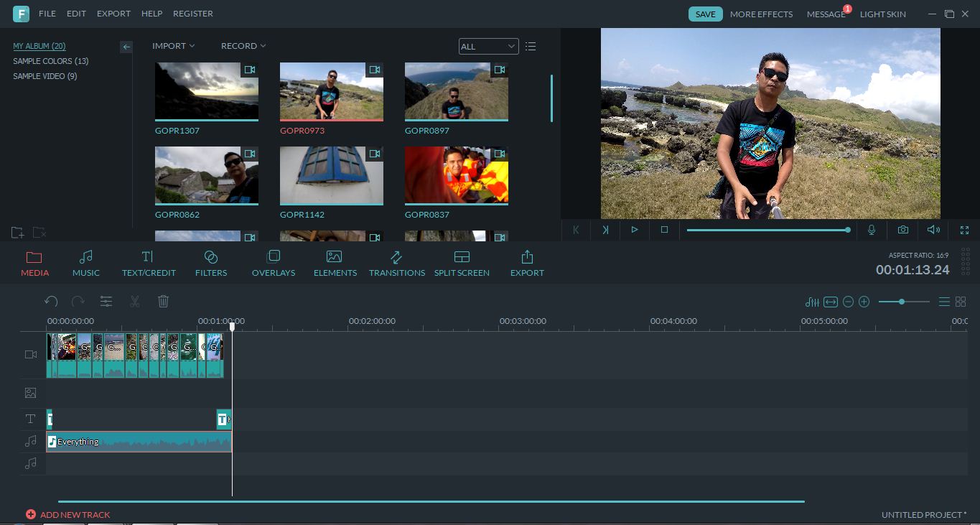Select the GOPR1142 video thumbnail

point(331,176)
